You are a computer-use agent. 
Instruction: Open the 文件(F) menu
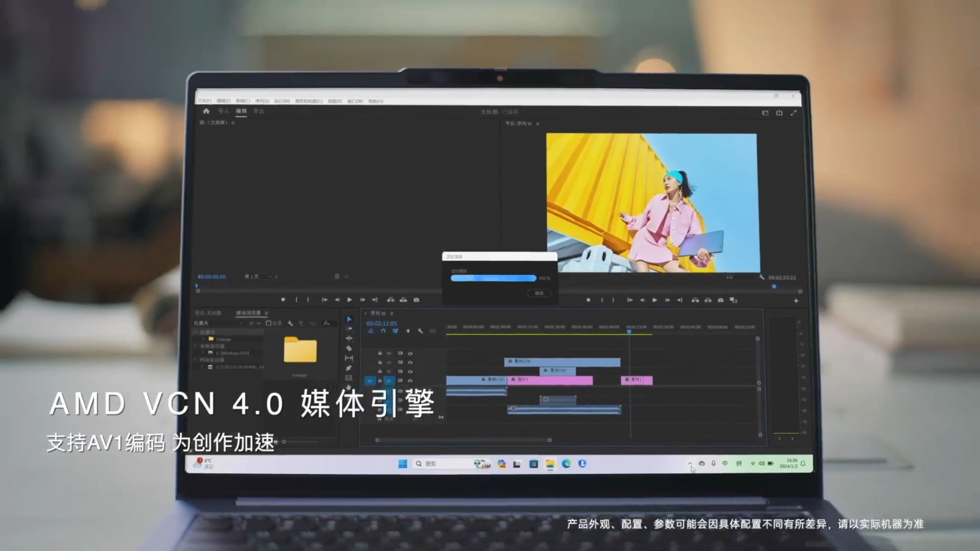[205, 101]
